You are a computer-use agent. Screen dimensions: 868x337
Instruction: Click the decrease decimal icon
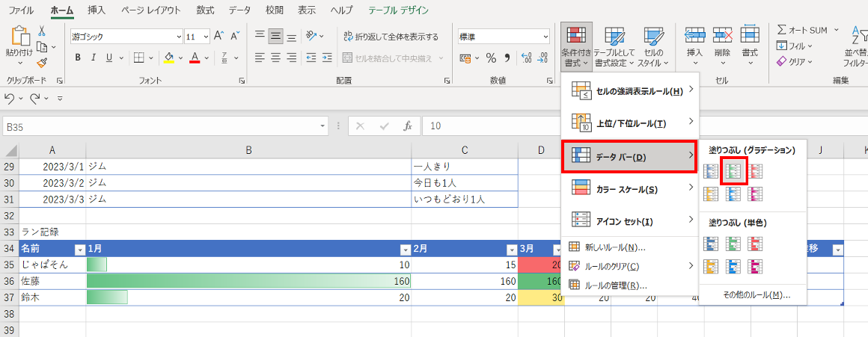point(542,58)
